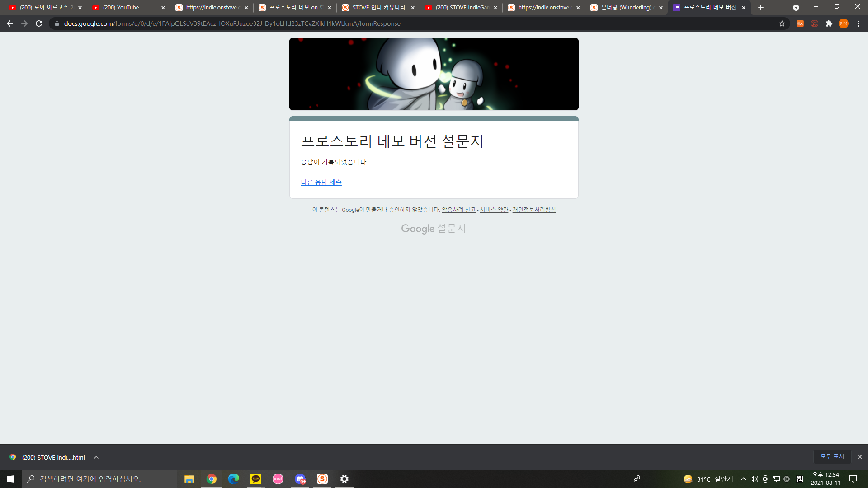This screenshot has height=488, width=868.
Task: Switch to STOVE 인디 커뮤니티 tab
Action: click(378, 8)
